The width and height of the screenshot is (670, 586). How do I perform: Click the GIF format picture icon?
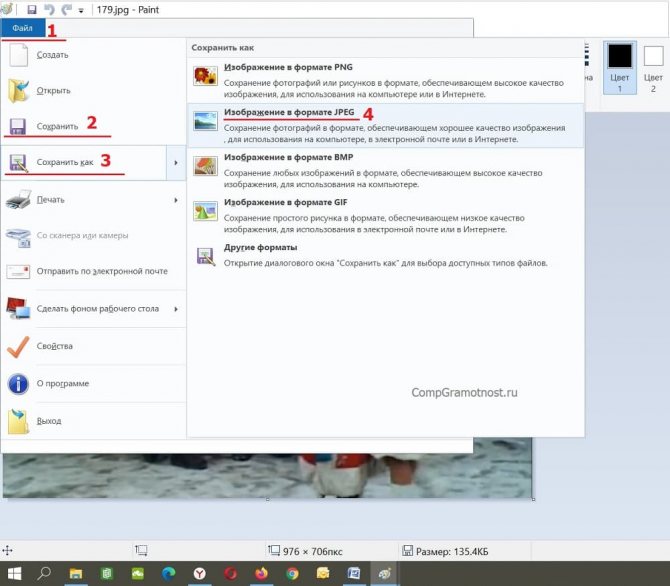[x=206, y=211]
